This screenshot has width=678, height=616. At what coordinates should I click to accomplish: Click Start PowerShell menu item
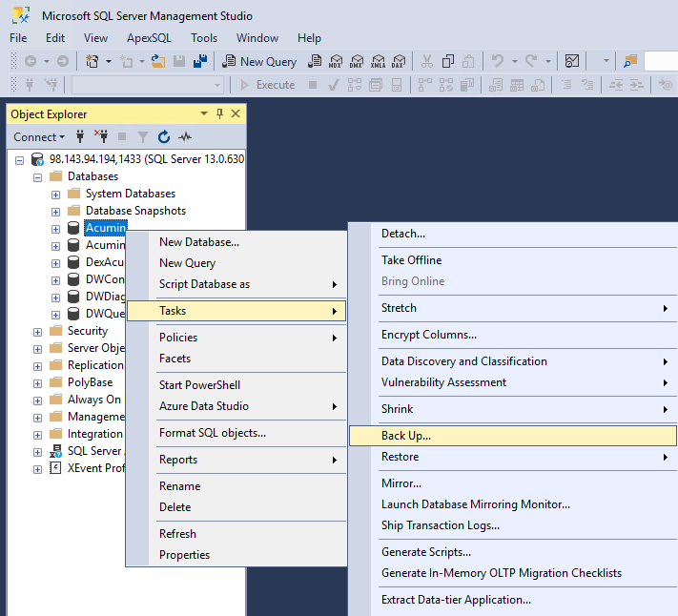[x=236, y=385]
